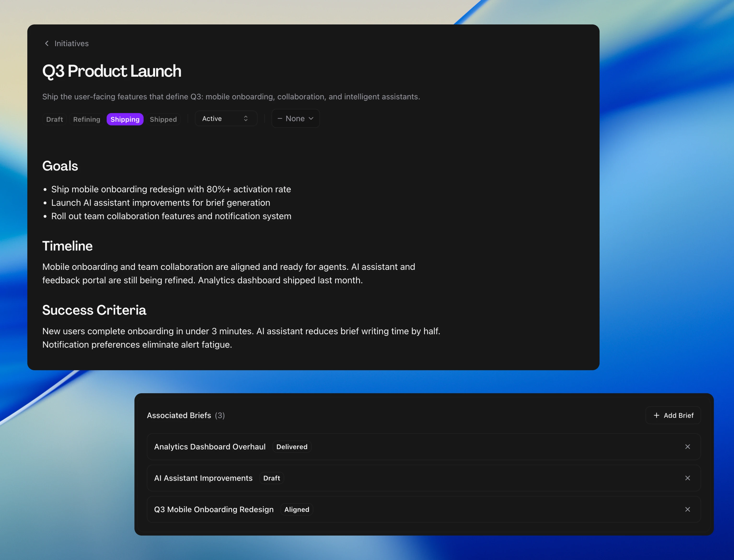Open the Analytics Dashboard Overhaul brief
The height and width of the screenshot is (560, 734).
[210, 447]
